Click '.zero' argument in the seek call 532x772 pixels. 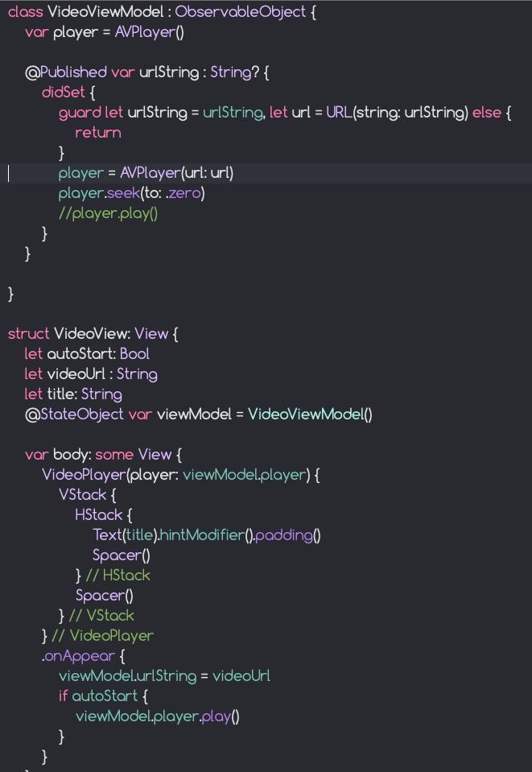click(x=183, y=193)
